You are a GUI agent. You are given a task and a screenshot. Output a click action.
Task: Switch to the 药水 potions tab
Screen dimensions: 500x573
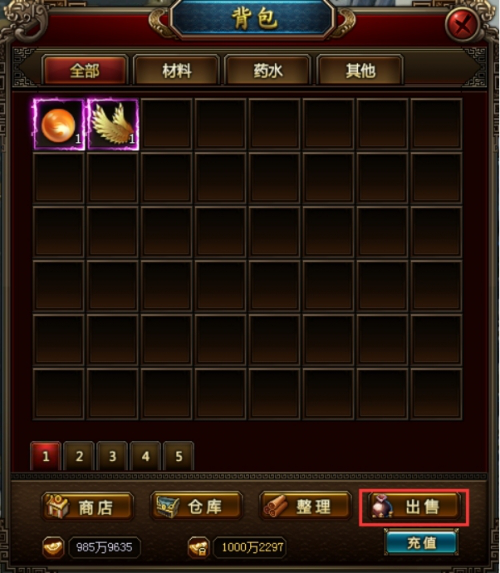[x=268, y=70]
